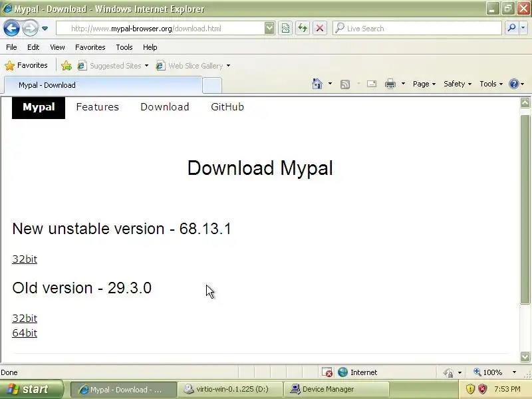Screen dimensions: 532x399
Task: Click the Favorites star button
Action: [26, 65]
